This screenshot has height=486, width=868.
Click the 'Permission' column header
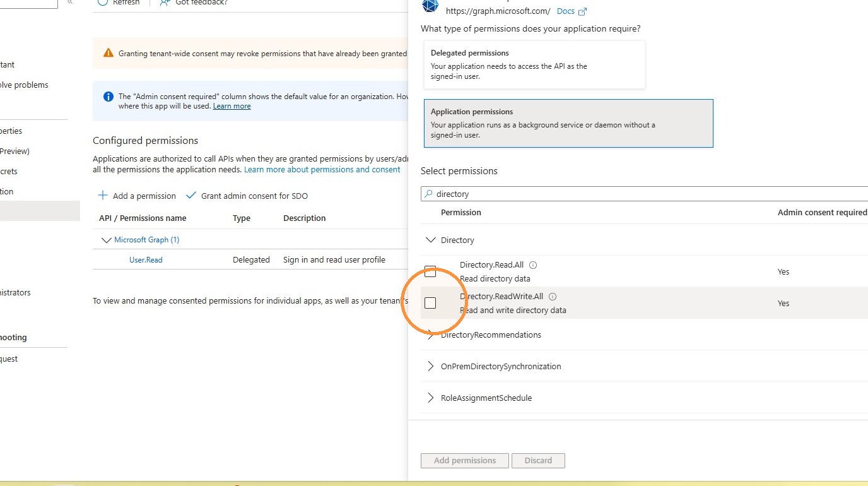(461, 213)
